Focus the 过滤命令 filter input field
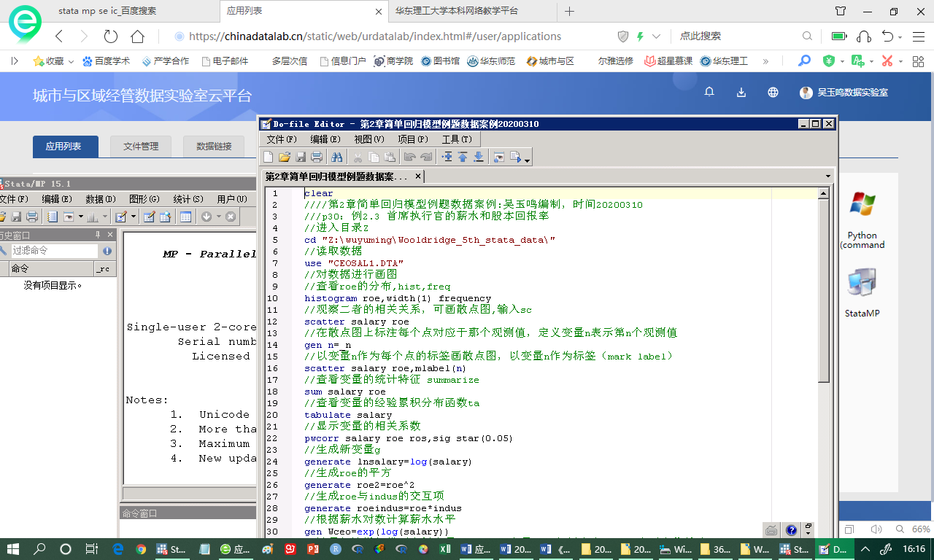The image size is (934, 560). pyautogui.click(x=55, y=251)
